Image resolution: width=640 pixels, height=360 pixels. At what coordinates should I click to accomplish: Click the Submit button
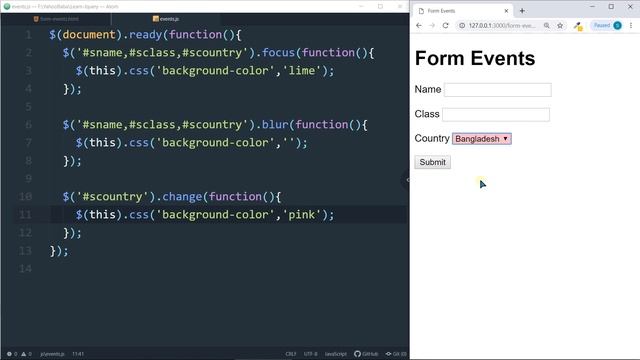[433, 162]
